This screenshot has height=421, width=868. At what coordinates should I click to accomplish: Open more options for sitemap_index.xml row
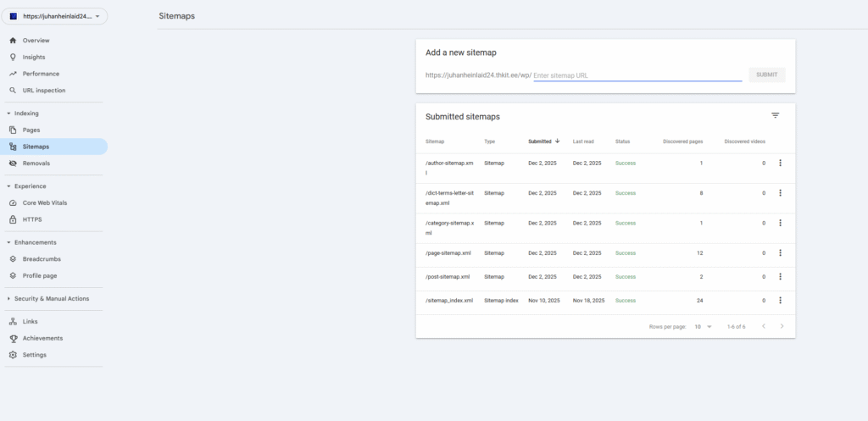click(x=780, y=300)
